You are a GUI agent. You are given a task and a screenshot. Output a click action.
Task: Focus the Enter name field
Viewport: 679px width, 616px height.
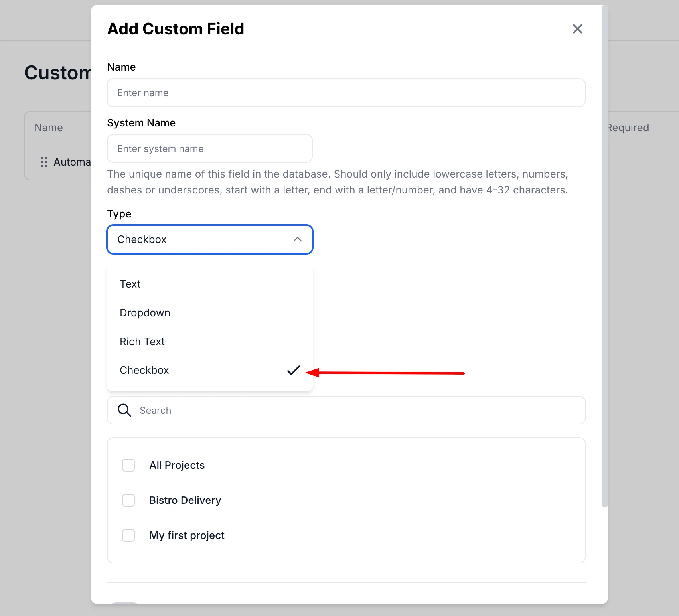click(346, 93)
